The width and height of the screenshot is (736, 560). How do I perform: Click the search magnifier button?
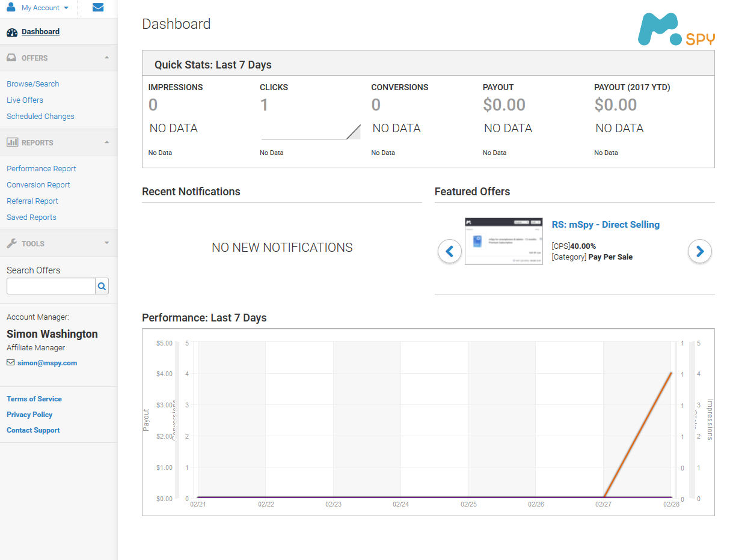point(102,286)
